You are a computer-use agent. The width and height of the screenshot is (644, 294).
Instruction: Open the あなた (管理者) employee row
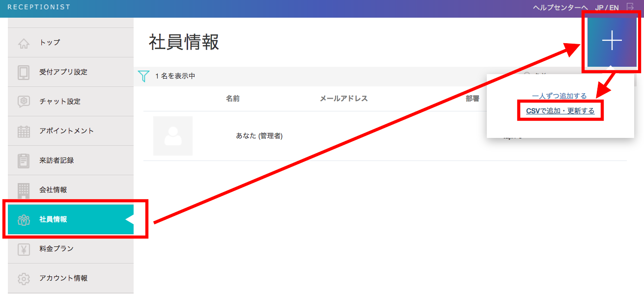[x=259, y=136]
